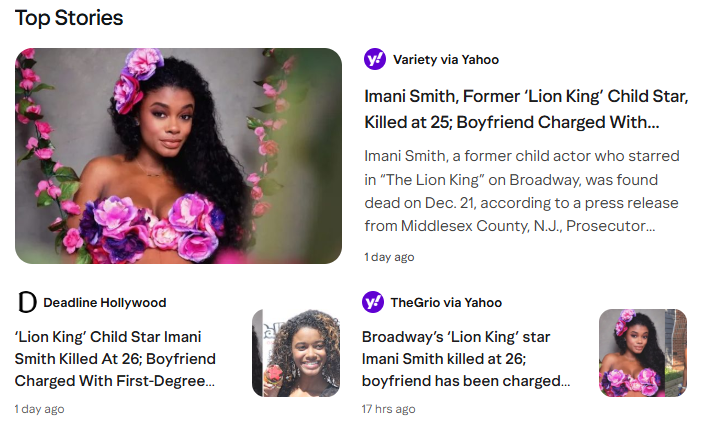Click the '17 hrs ago' timestamp
Viewport: 717px width, 421px height.
click(389, 409)
